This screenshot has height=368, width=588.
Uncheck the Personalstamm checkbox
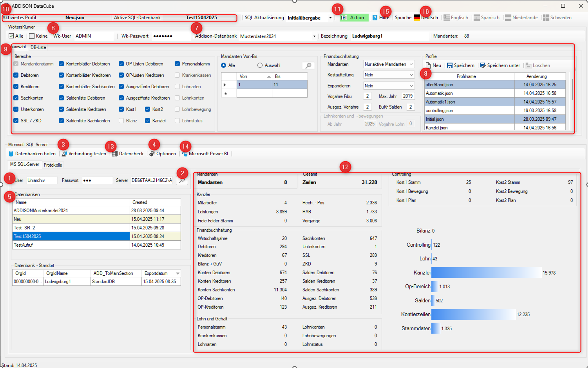[177, 64]
